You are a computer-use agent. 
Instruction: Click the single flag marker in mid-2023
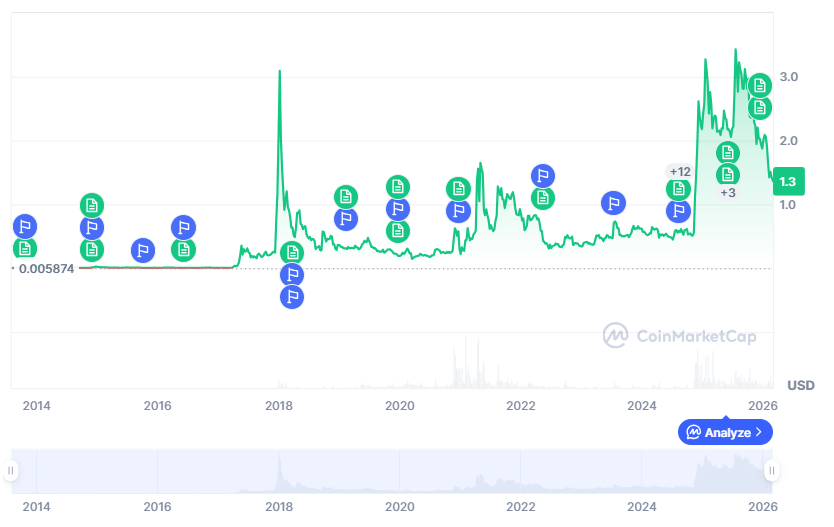pyautogui.click(x=613, y=203)
